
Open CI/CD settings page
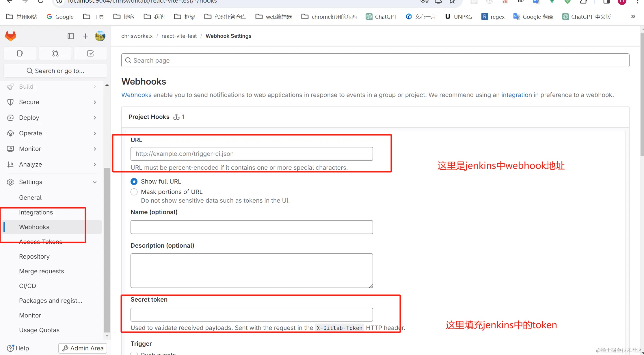click(x=27, y=286)
